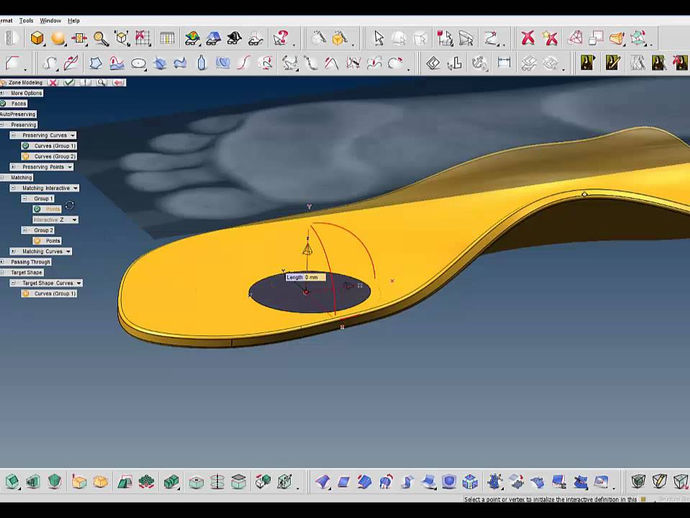
Task: Click the preview magnifier in Zone Modeling bar
Action: 102,82
